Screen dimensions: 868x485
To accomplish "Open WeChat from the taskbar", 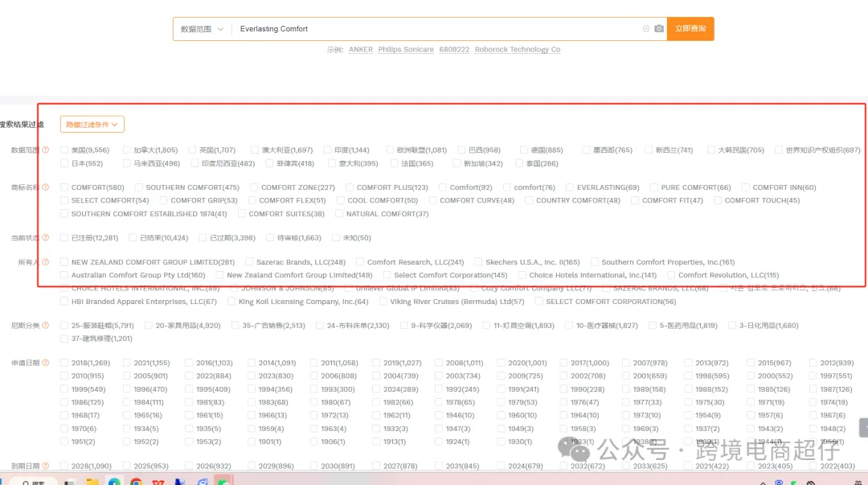I will (x=224, y=481).
